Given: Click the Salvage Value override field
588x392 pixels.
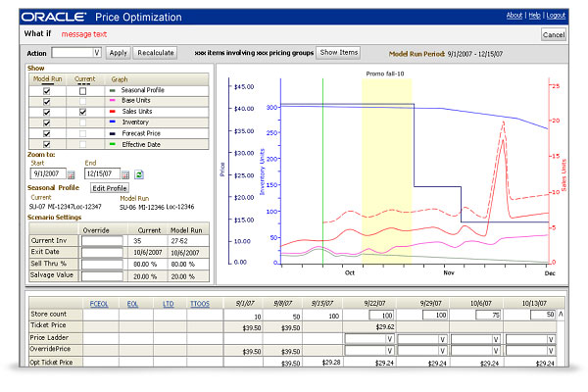Looking at the screenshot, I should coord(102,276).
